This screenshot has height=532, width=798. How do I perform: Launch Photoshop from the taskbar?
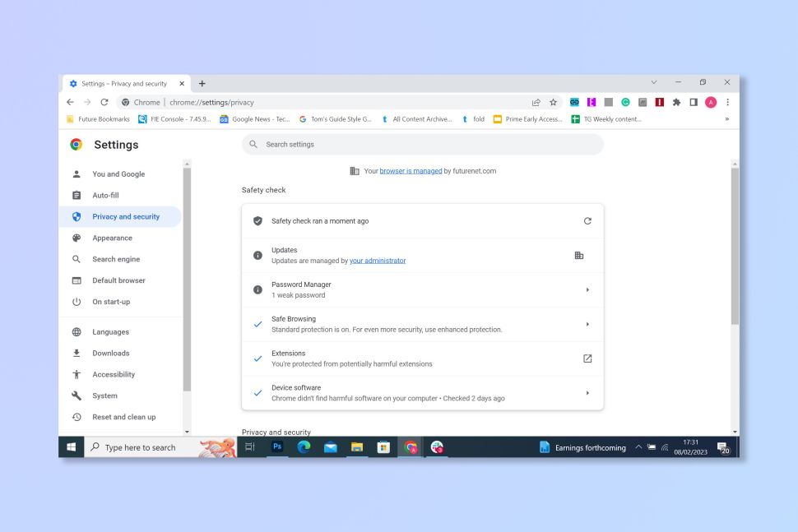tap(277, 447)
